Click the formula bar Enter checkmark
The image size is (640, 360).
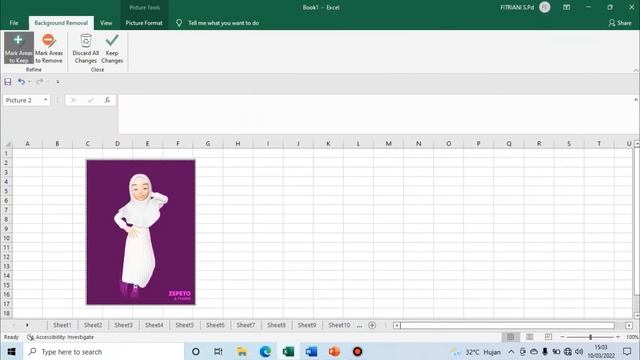click(91, 100)
